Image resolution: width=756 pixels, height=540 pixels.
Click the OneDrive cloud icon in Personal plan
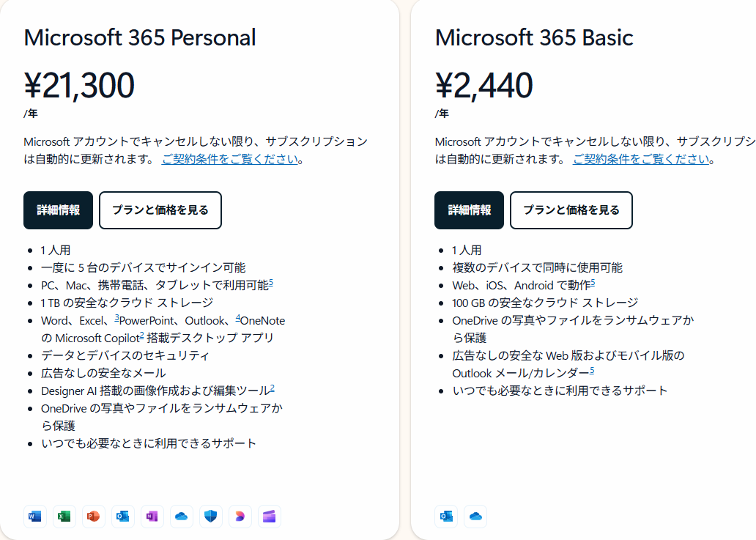181,517
